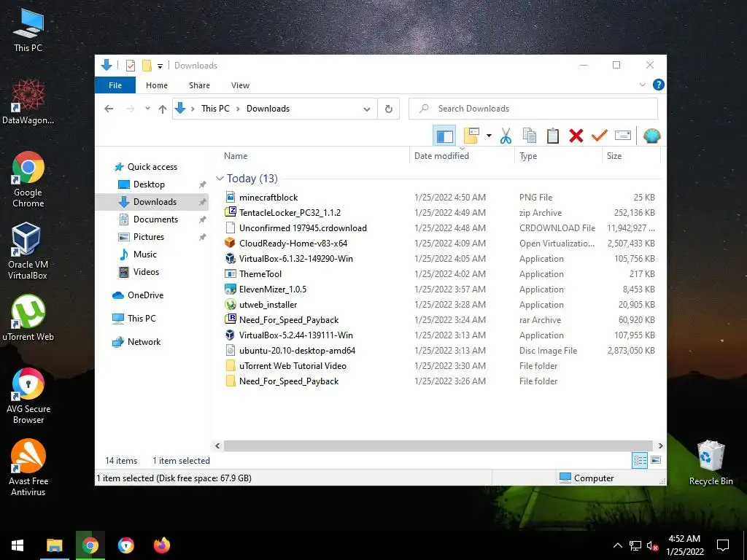Click the Properties icon in title bar

131,65
